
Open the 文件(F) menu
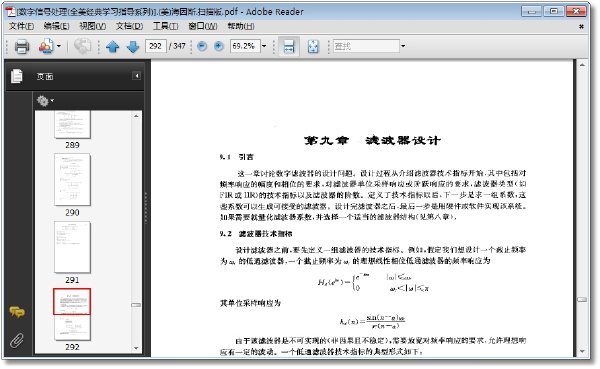(x=21, y=26)
